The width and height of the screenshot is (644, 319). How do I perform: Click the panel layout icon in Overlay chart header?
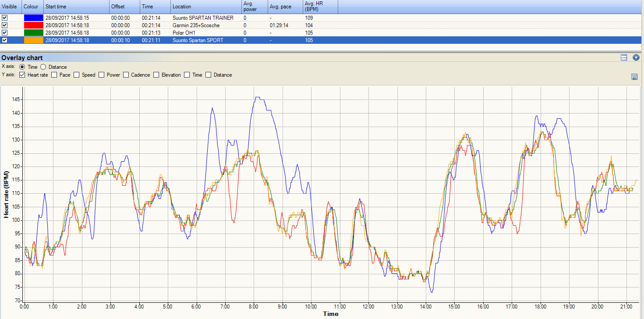point(624,58)
